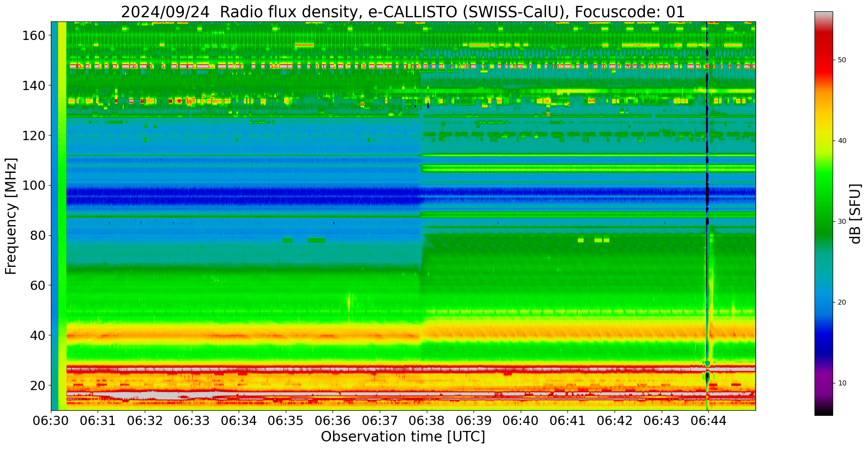Click the 06:40 time tick label
The width and height of the screenshot is (868, 449).
point(521,420)
